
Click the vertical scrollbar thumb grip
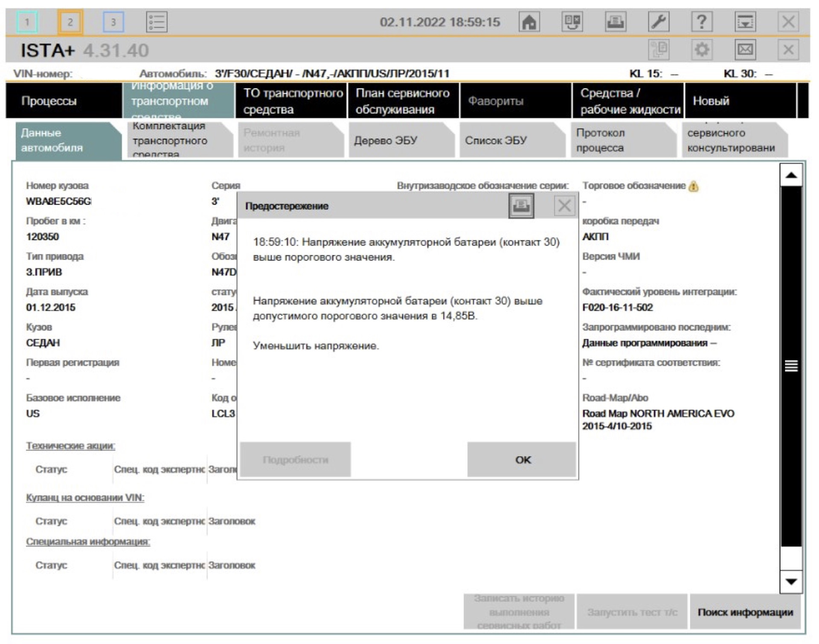pos(791,366)
